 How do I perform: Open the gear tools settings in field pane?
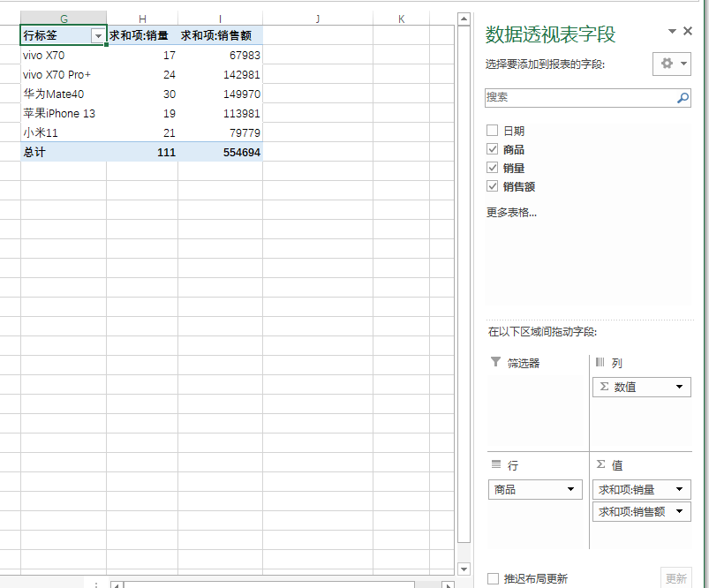tap(672, 64)
